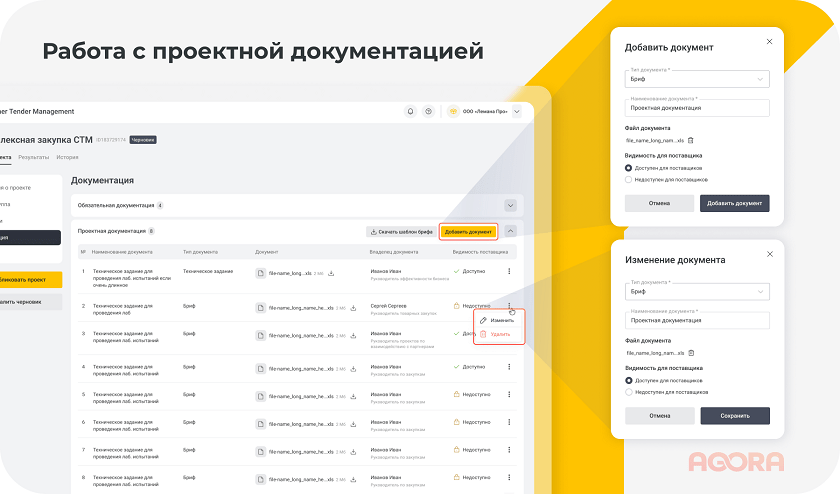Open Тип документа dropdown in Добавить документ dialog
Screen dimensions: 840x494
coord(697,79)
